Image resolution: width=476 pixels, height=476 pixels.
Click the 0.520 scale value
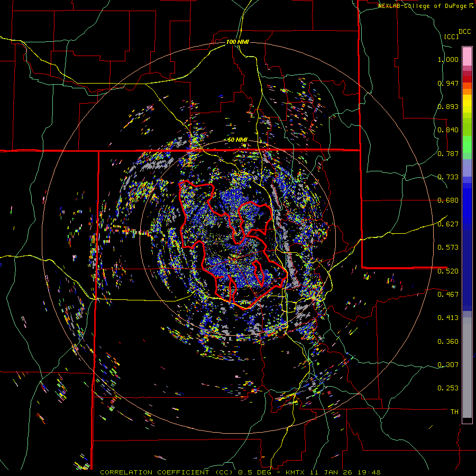pos(448,271)
